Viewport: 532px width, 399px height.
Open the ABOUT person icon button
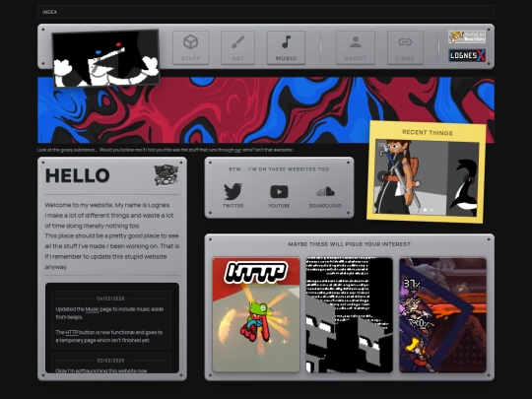pos(356,47)
